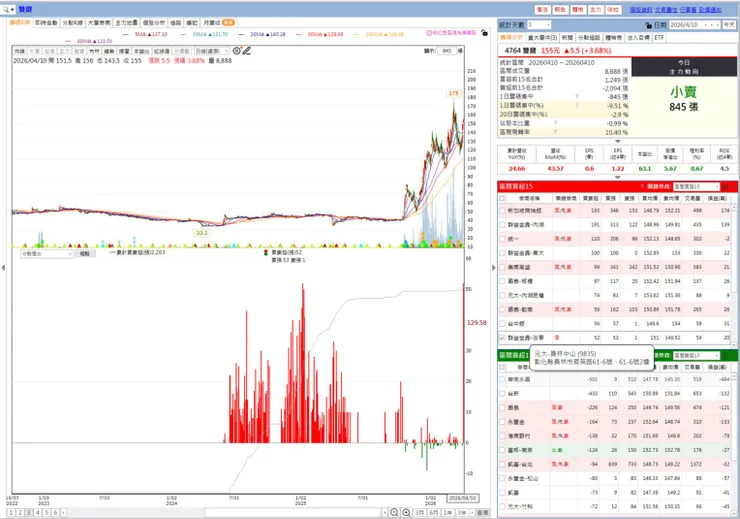Tick the checkbox for 美商高盛
This screenshot has height=519, width=740.
(502, 267)
